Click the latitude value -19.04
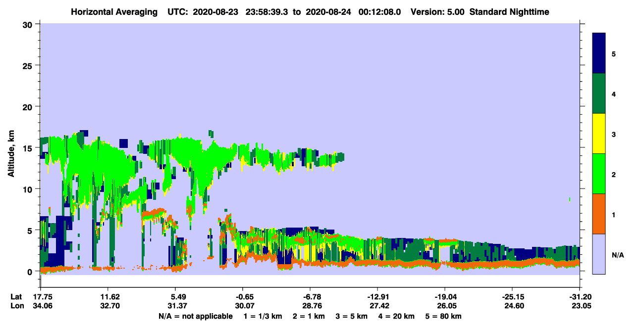 point(444,297)
